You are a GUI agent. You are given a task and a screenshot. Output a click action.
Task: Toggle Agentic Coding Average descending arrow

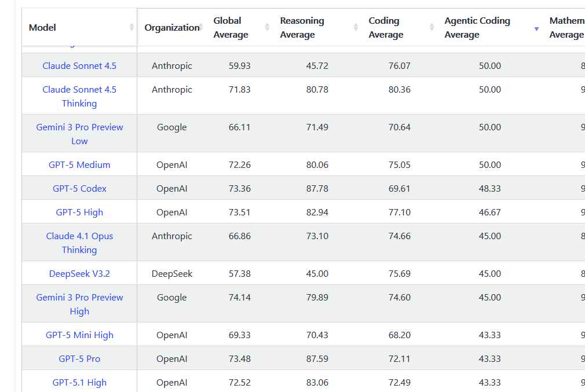pyautogui.click(x=536, y=29)
